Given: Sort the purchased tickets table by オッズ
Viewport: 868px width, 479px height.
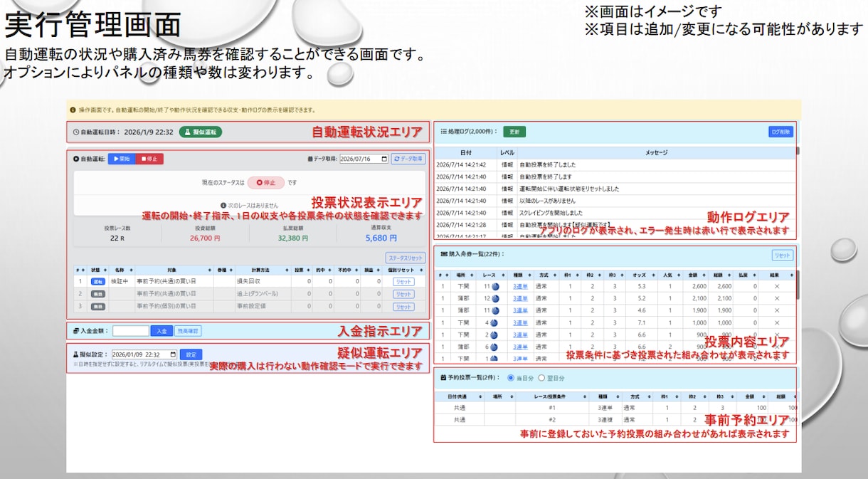Looking at the screenshot, I should 642,274.
